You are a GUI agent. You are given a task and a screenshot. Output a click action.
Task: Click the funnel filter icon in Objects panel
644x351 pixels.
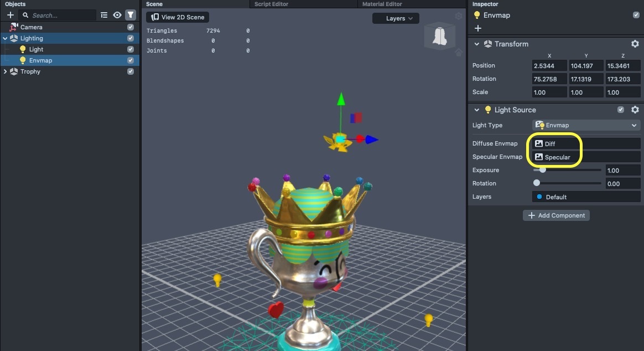tap(131, 15)
